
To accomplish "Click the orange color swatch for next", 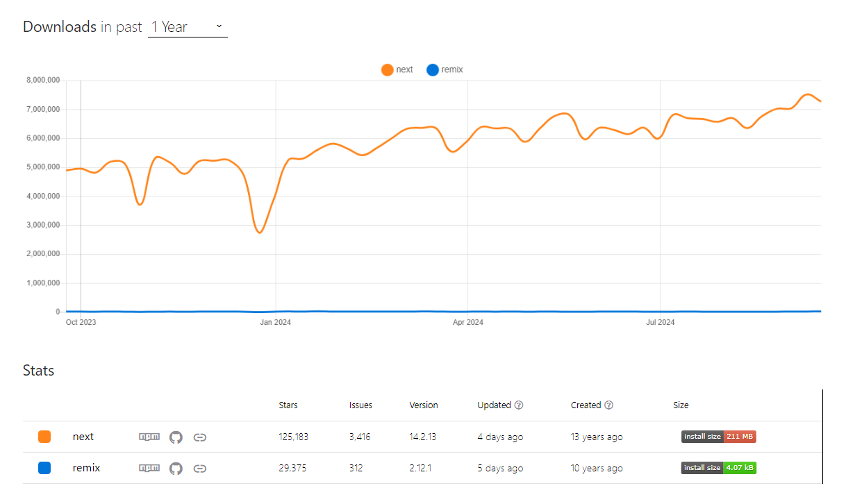I will click(44, 437).
